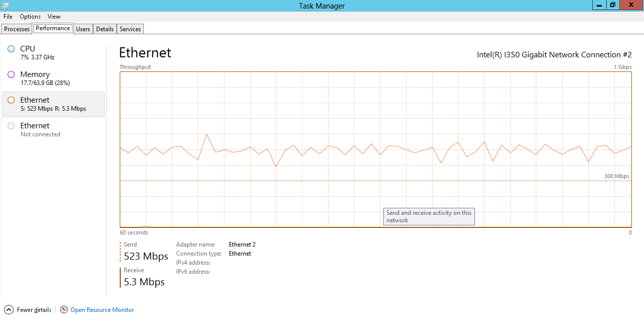The width and height of the screenshot is (644, 322).
Task: Click the Send 523 Mbps value
Action: click(x=146, y=256)
